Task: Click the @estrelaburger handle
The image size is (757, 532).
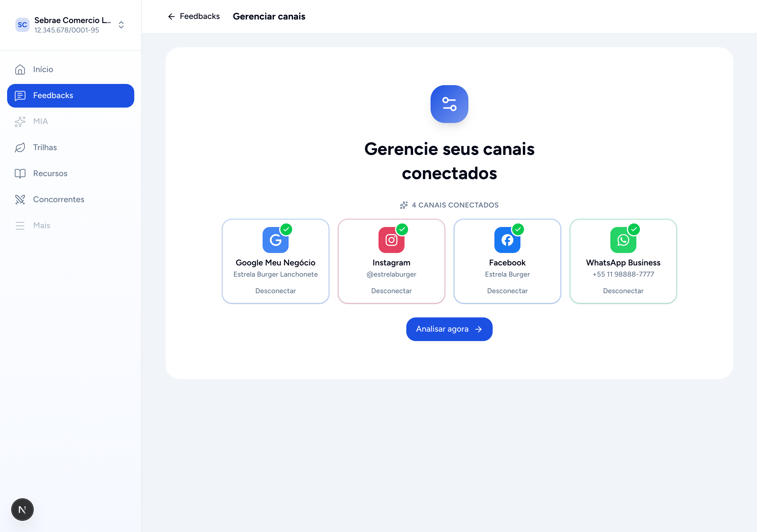Action: [391, 274]
